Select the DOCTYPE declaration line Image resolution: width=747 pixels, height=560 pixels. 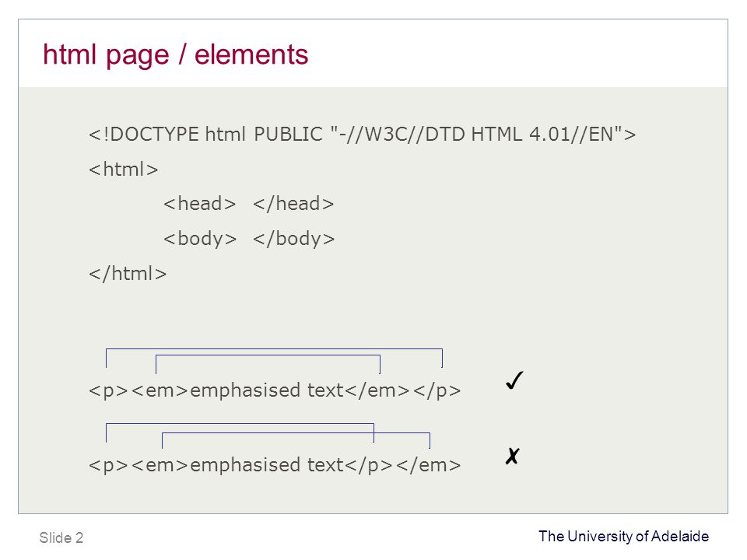362,135
